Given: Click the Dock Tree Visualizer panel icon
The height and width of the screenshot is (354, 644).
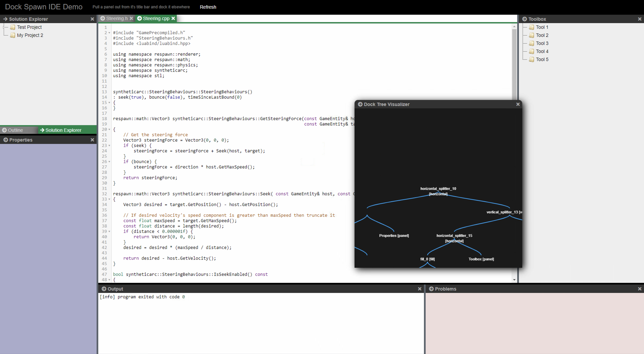Looking at the screenshot, I should tap(360, 104).
